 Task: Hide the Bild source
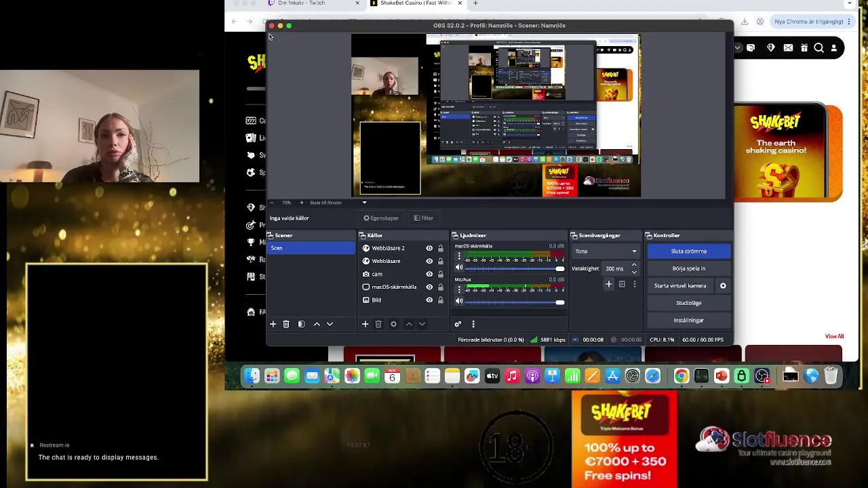[x=429, y=300]
